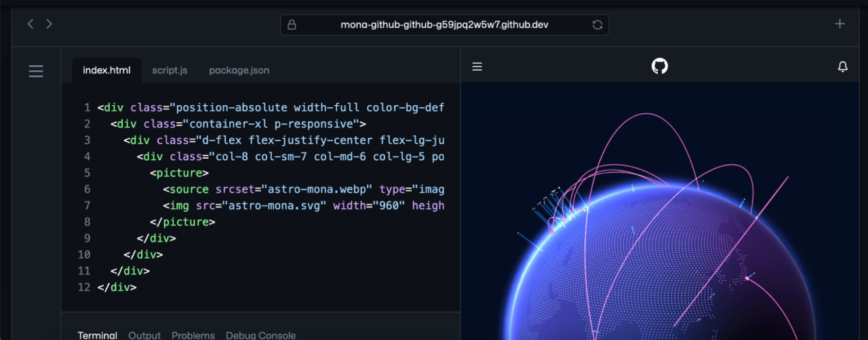The height and width of the screenshot is (340, 868).
Task: Click the lock icon in address bar
Action: (x=292, y=24)
